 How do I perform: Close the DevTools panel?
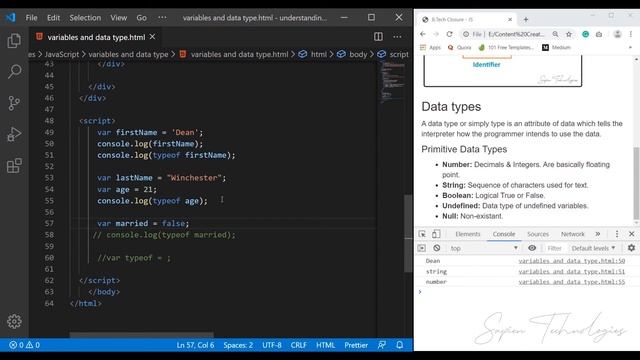click(631, 234)
